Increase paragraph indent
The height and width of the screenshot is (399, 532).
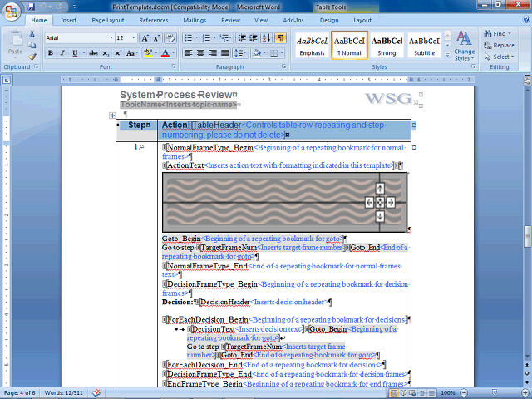click(254, 38)
